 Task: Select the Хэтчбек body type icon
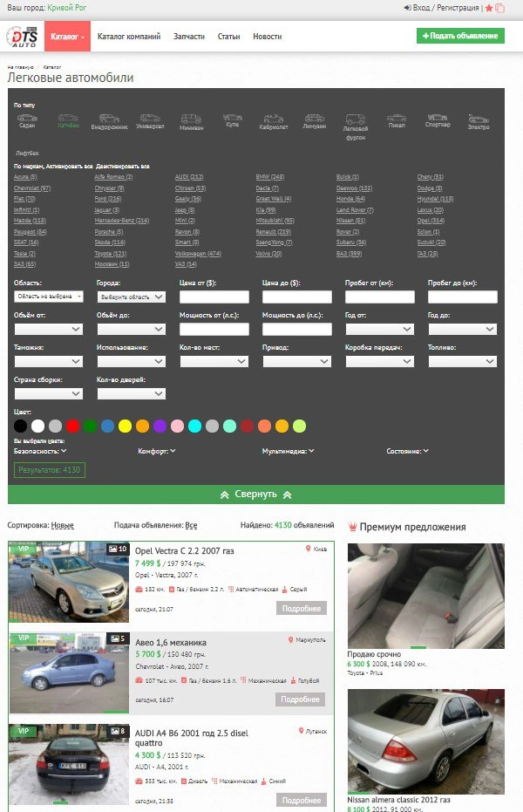tap(68, 118)
